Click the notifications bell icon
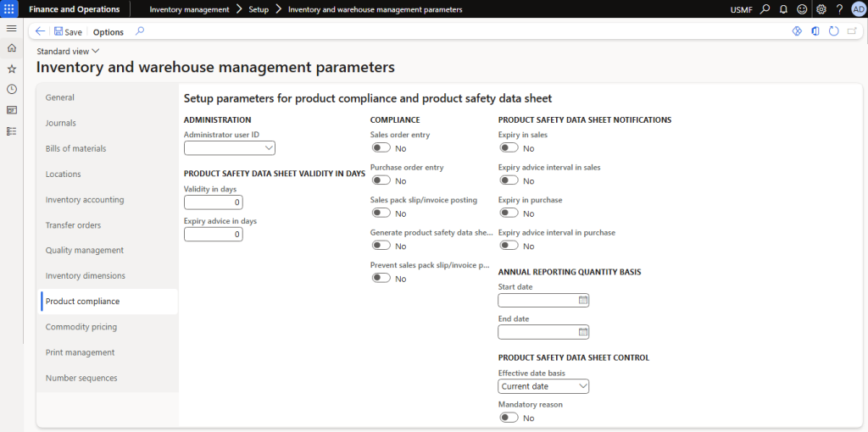868x432 pixels. tap(783, 9)
